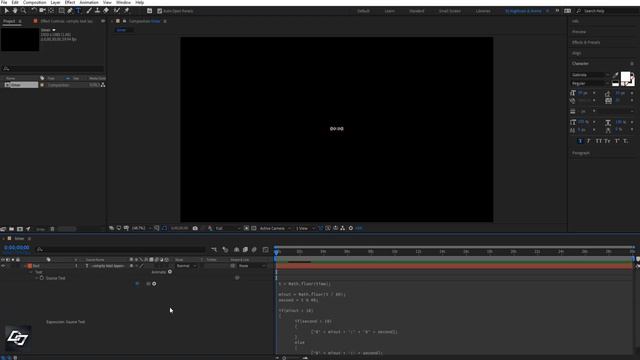The width and height of the screenshot is (640, 360).
Task: Open the Layer menu
Action: pos(55,2)
